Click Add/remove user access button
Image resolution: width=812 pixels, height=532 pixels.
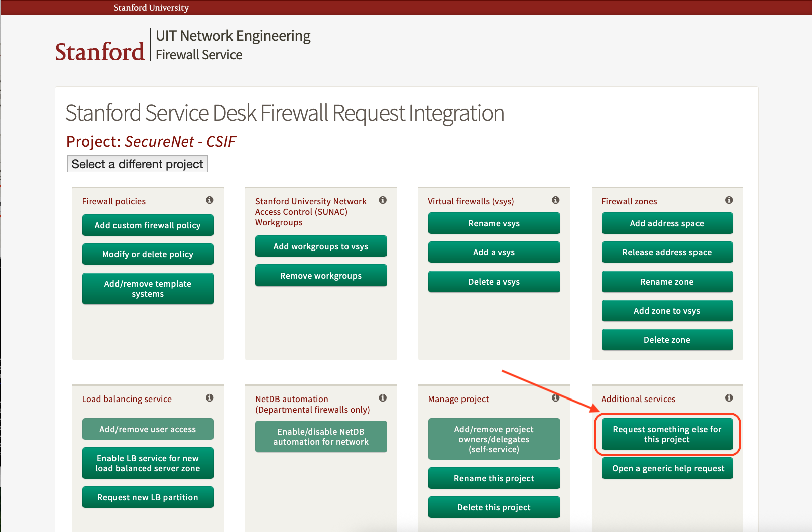[x=148, y=429]
